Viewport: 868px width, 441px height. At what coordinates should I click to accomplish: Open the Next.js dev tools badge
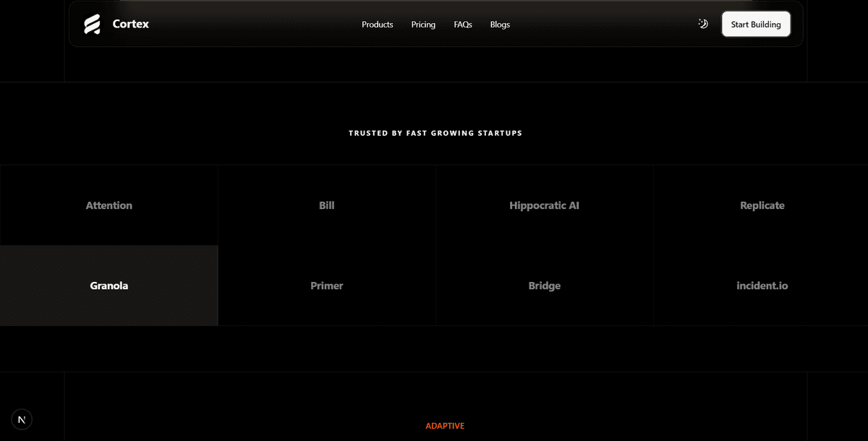click(x=22, y=419)
